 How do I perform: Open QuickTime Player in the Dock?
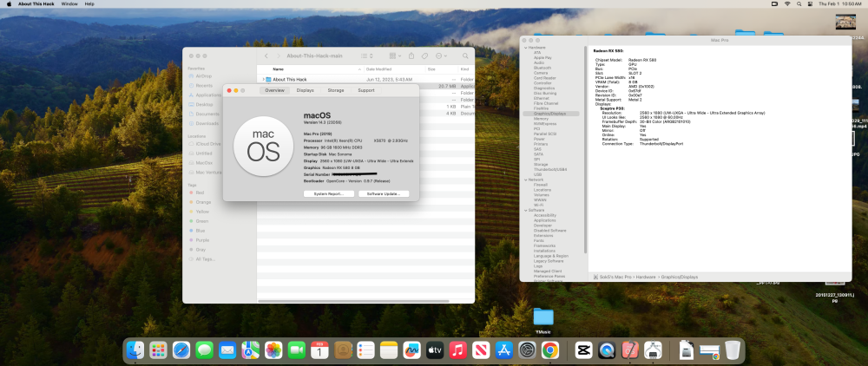tap(608, 350)
